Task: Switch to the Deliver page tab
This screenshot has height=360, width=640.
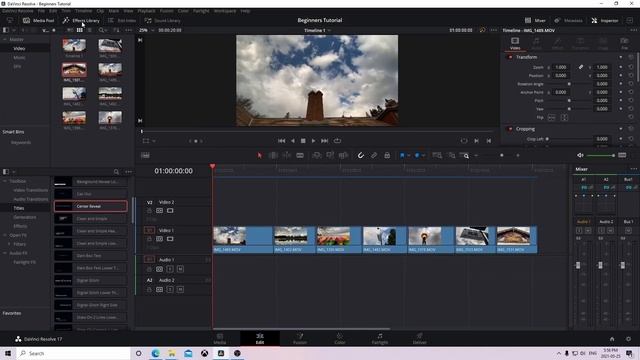Action: click(x=419, y=338)
